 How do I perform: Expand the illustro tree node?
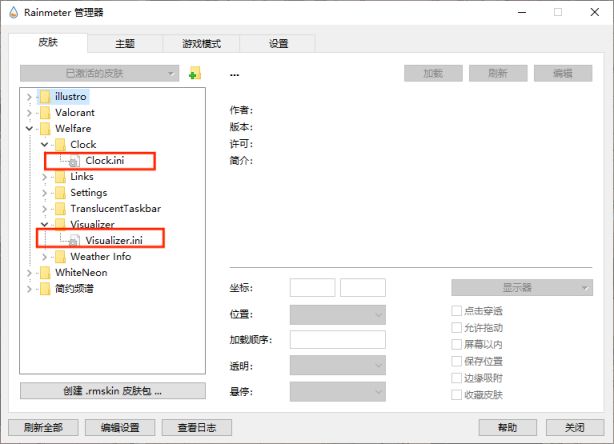(x=29, y=97)
